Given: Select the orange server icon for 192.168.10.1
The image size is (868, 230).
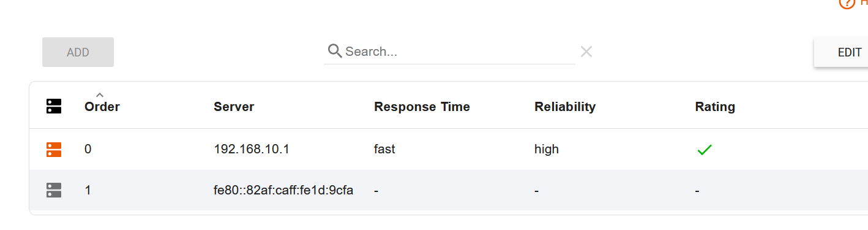Looking at the screenshot, I should (54, 149).
